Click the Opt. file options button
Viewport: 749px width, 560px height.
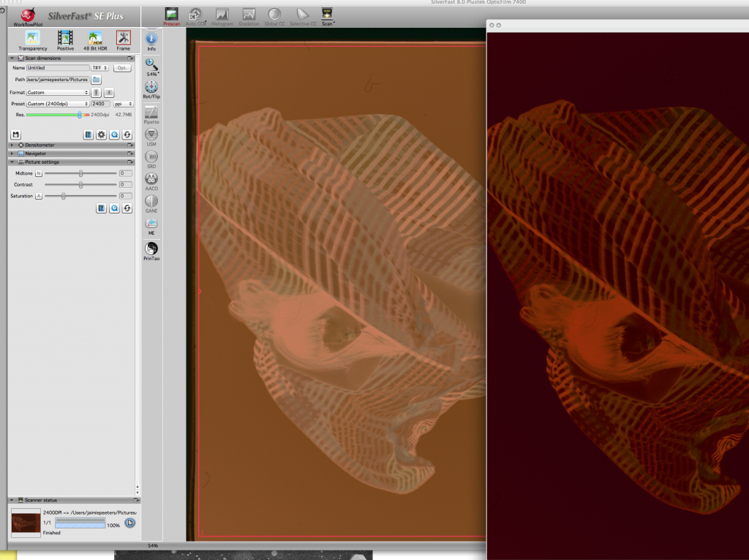[122, 68]
